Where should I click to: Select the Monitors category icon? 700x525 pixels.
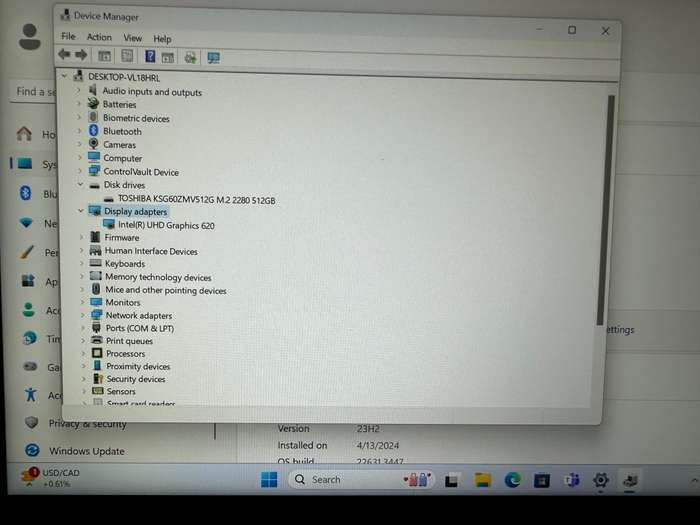click(x=96, y=302)
